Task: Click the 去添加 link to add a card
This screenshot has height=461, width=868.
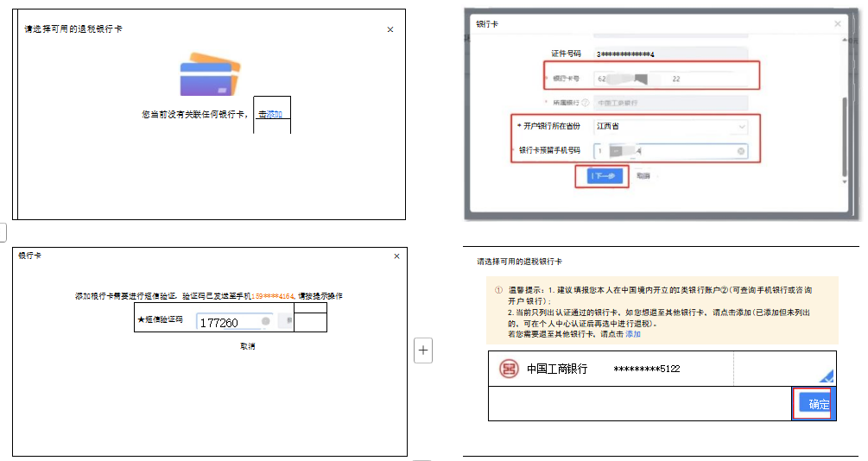Action: coord(270,115)
